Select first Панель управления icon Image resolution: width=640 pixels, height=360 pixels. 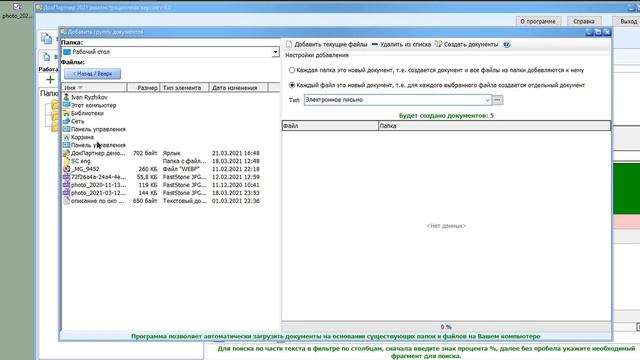tap(67, 129)
